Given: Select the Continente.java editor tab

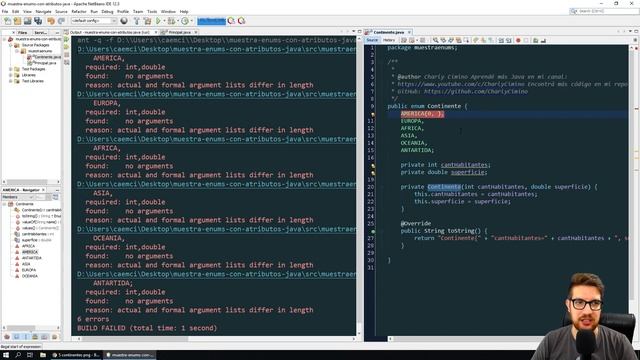Looking at the screenshot, I should 388,32.
